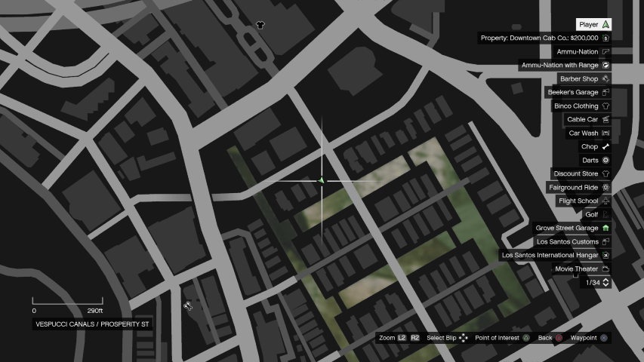Step through legend with 1/34 arrows
The height and width of the screenshot is (362, 644).
point(605,283)
